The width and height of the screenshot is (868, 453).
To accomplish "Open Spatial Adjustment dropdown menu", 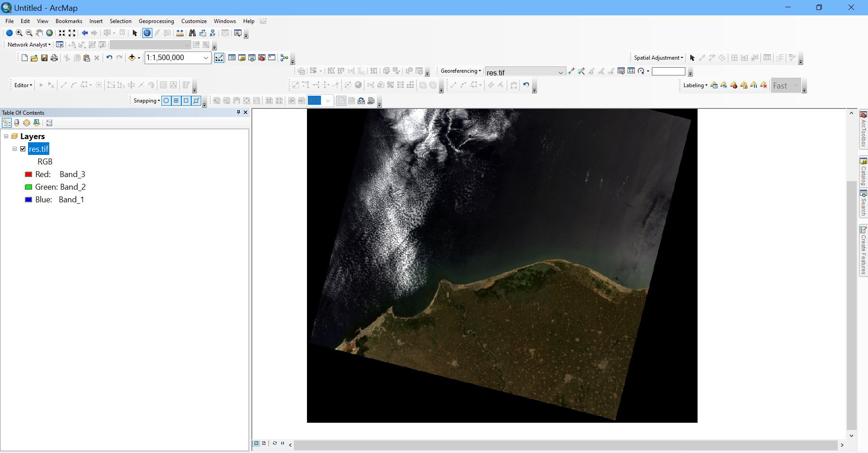I will (x=658, y=58).
